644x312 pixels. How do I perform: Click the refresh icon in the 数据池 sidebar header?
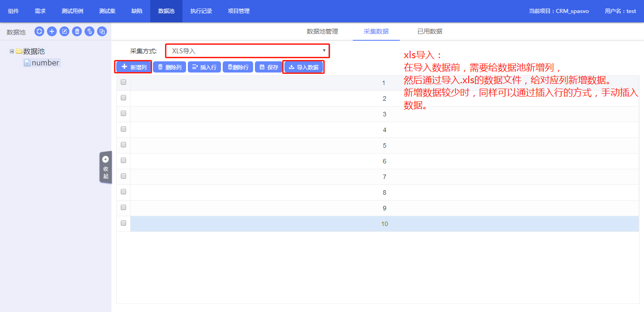tap(39, 31)
